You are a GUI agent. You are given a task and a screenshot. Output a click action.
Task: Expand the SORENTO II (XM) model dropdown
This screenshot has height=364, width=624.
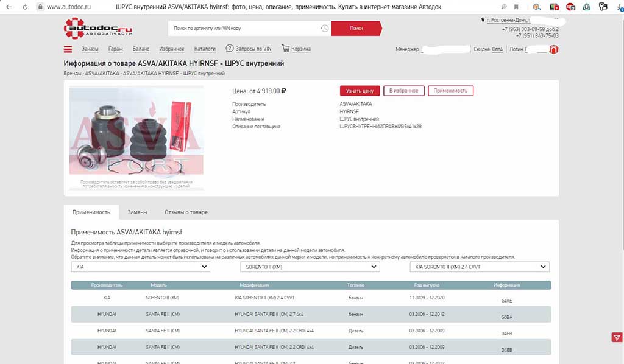(x=310, y=267)
